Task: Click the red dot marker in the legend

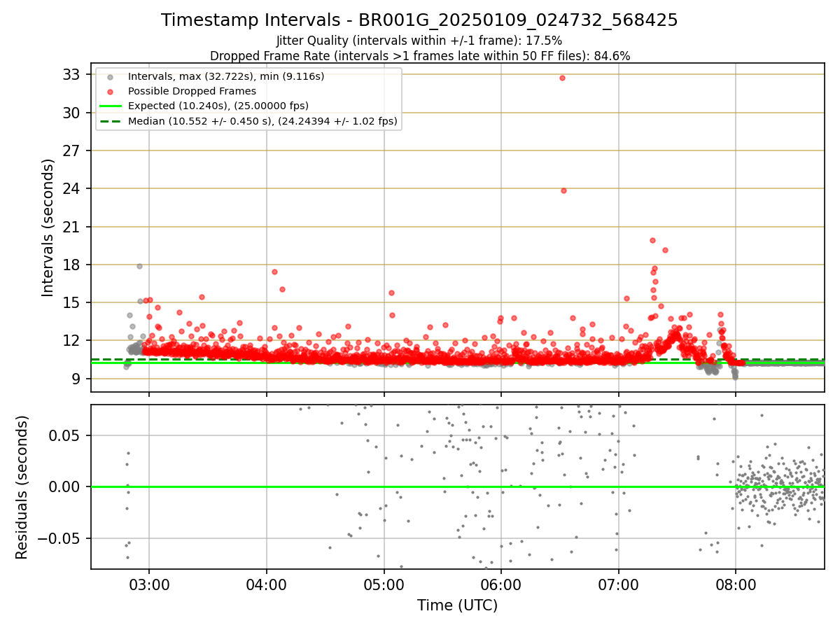Action: pos(111,91)
